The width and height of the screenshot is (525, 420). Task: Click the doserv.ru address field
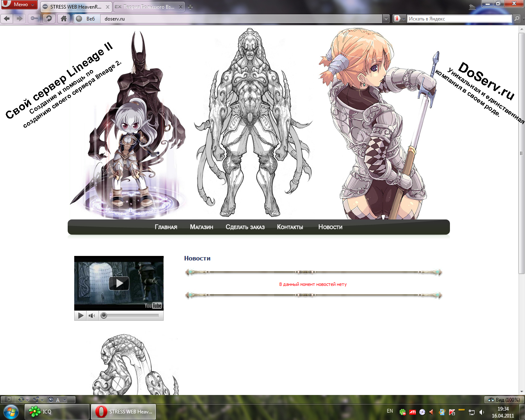click(242, 19)
